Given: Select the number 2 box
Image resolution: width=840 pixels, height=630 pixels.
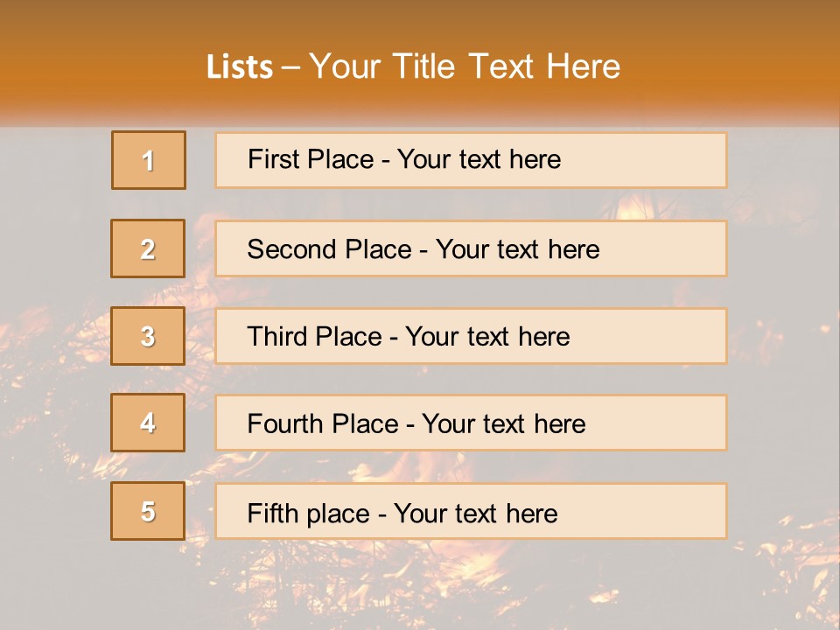Looking at the screenshot, I should coord(148,248).
